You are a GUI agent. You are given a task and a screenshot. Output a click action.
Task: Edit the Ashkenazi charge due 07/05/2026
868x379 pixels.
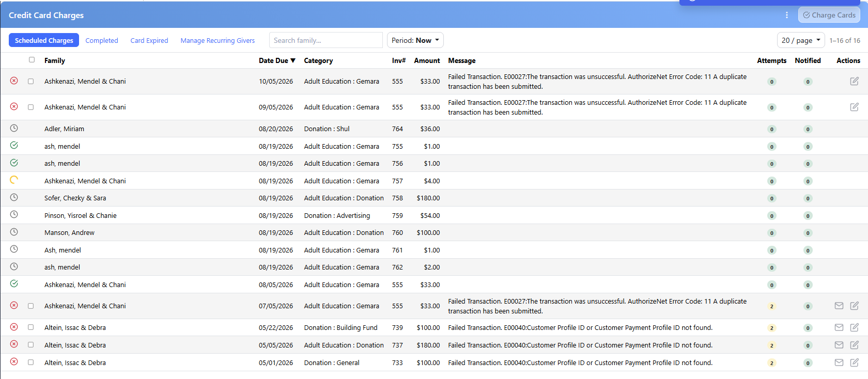(x=855, y=306)
